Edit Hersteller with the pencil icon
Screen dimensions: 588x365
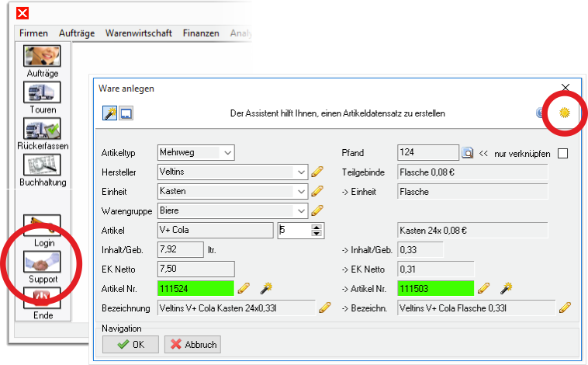click(x=317, y=172)
